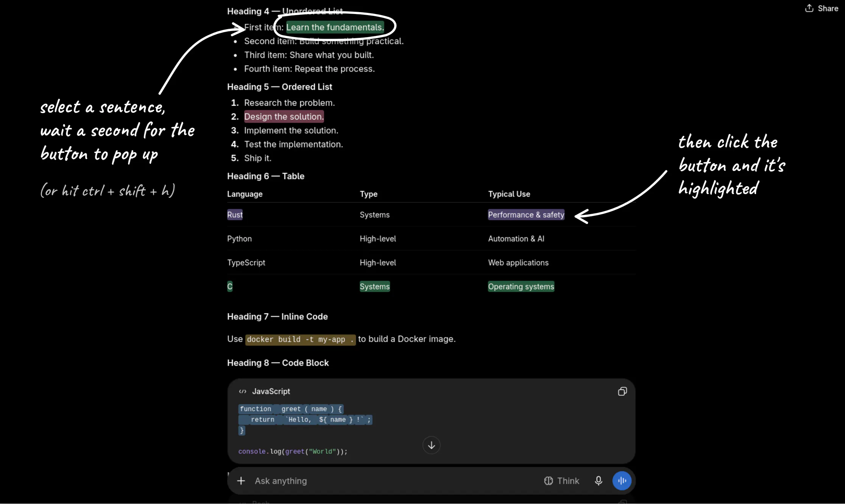Click the TypeScript table cell

coord(246,263)
